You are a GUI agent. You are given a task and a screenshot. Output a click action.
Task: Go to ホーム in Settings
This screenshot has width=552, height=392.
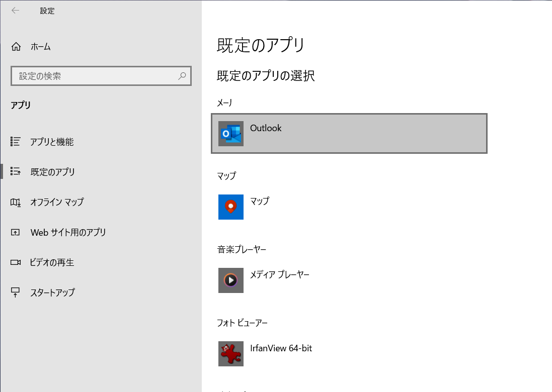[40, 47]
